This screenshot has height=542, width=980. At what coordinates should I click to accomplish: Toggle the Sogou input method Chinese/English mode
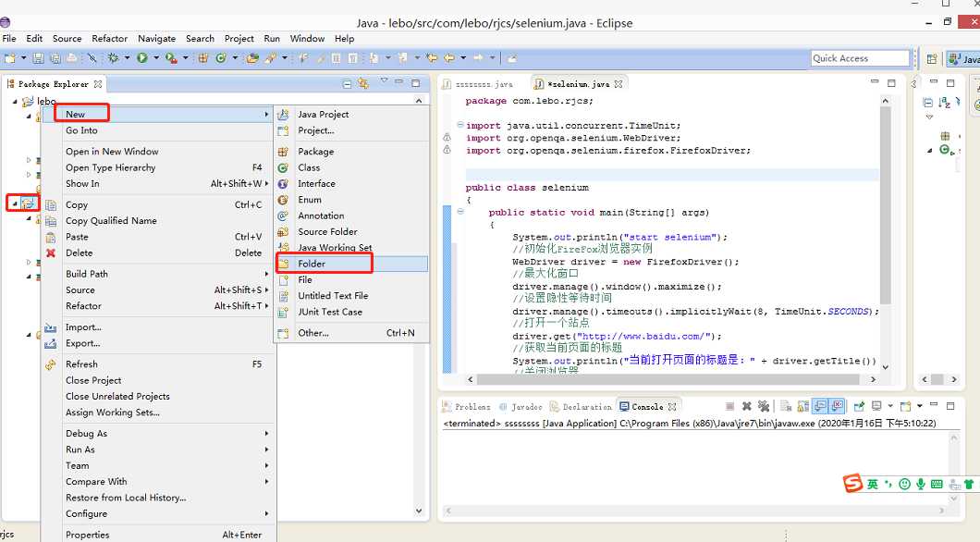click(x=872, y=484)
